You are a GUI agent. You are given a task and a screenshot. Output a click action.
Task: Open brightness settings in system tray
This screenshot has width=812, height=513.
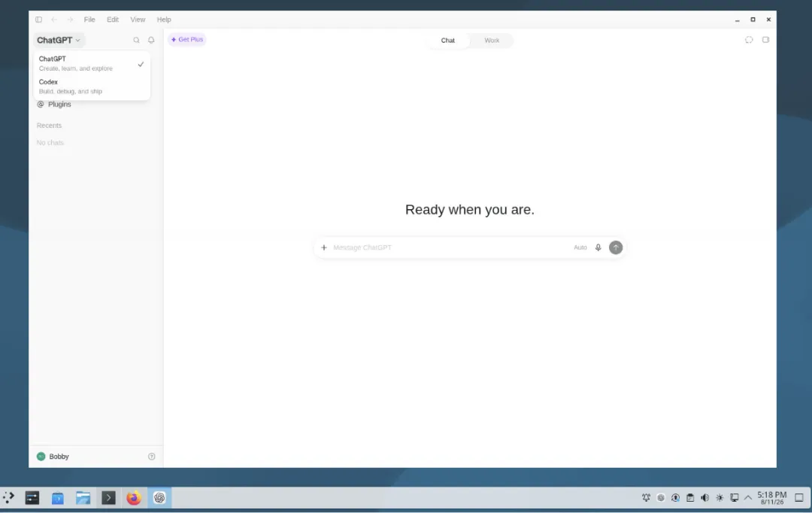(x=720, y=498)
